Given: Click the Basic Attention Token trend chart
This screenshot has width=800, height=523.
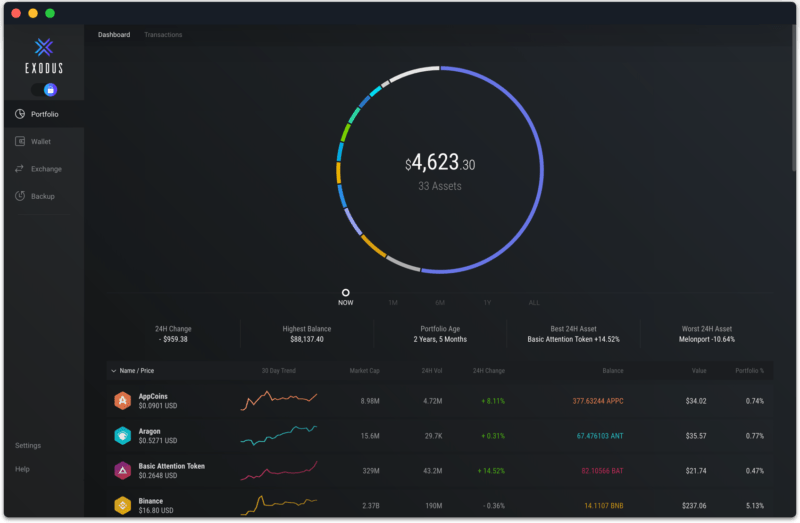Looking at the screenshot, I should pos(279,470).
